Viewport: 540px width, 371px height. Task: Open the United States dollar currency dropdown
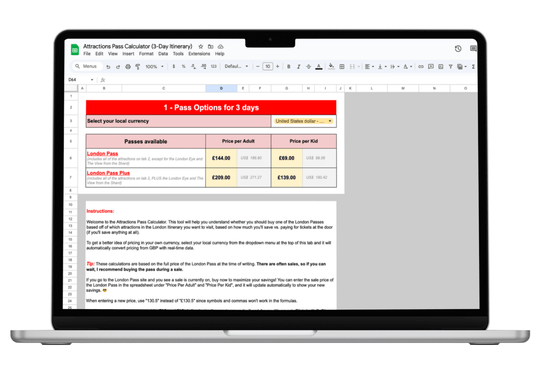(304, 121)
